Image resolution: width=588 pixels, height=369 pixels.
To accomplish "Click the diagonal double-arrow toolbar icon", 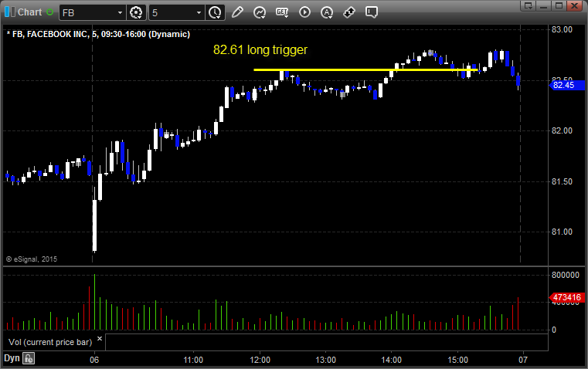I will (x=349, y=12).
